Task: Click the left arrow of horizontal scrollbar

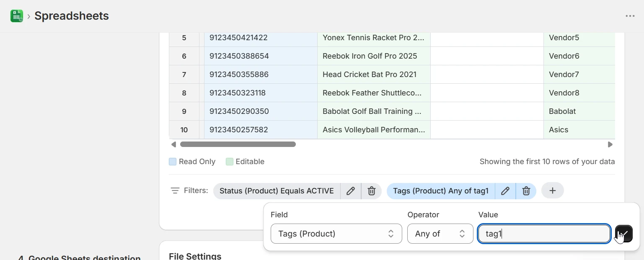Action: (173, 144)
